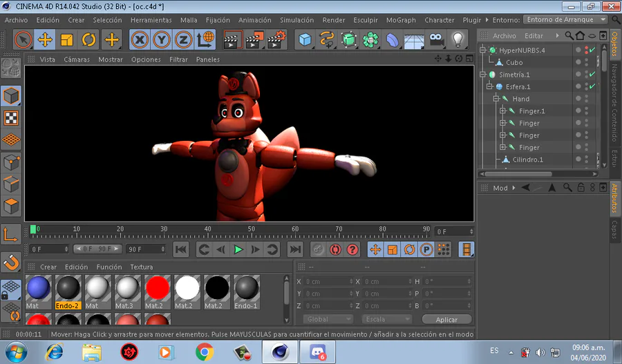
Task: Open Entorno de Arranque layout dropdown
Action: tap(565, 19)
